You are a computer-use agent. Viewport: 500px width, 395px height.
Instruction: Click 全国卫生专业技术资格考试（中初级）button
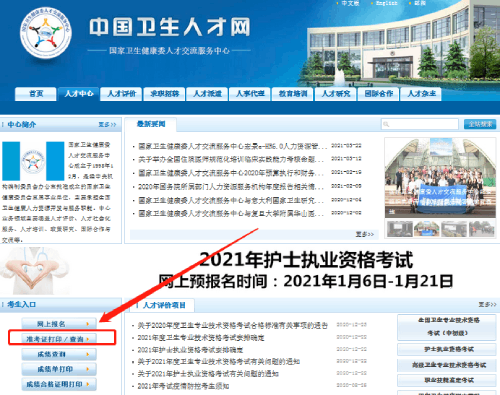pos(447,327)
